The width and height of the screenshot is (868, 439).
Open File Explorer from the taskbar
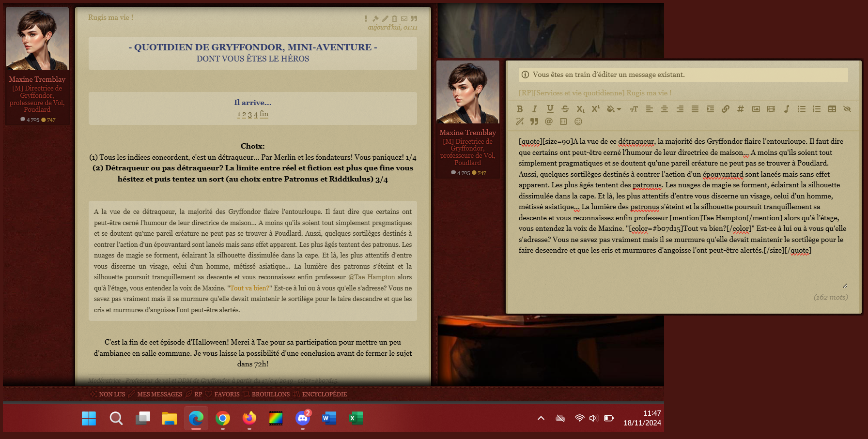[170, 418]
